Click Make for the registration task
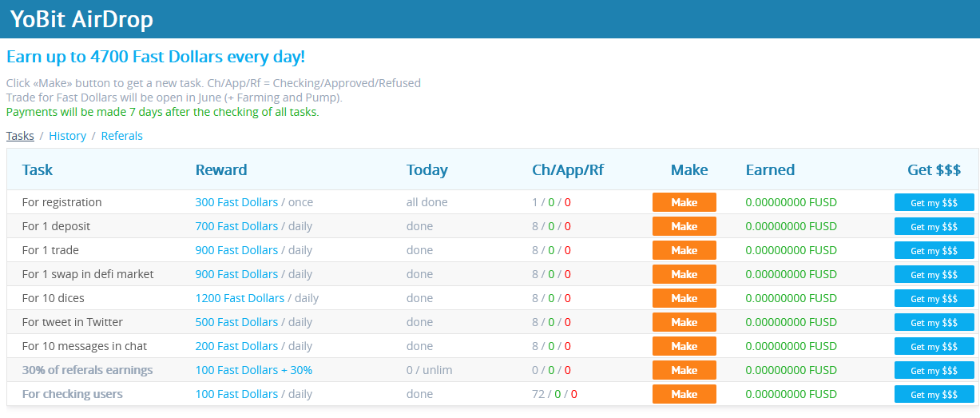The height and width of the screenshot is (418, 980). 684,202
